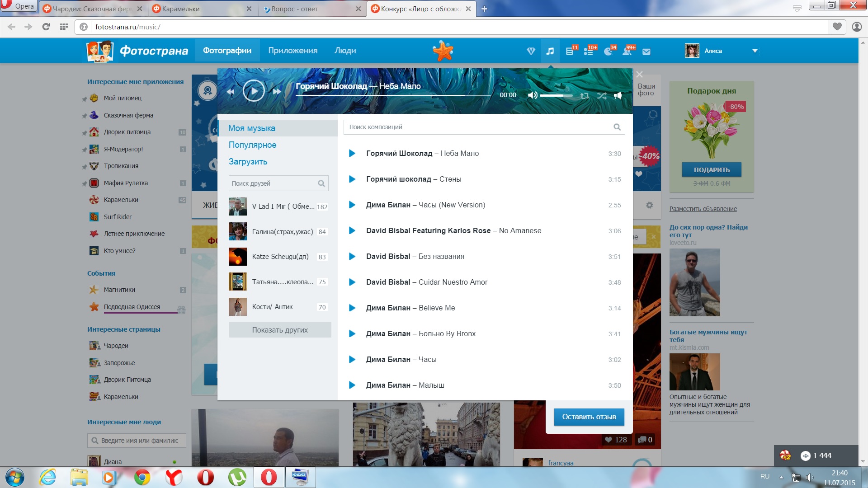Select Загрузить music section
Viewport: 868px width, 488px height.
pos(248,162)
